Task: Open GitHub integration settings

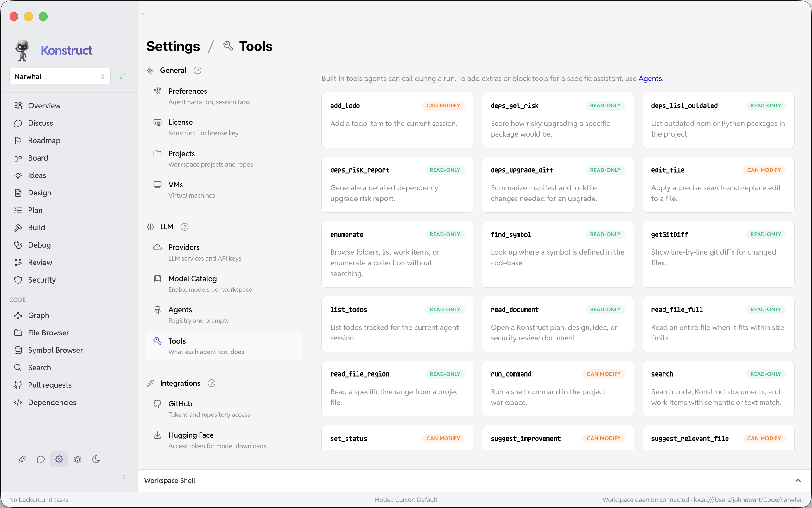Action: point(224,409)
